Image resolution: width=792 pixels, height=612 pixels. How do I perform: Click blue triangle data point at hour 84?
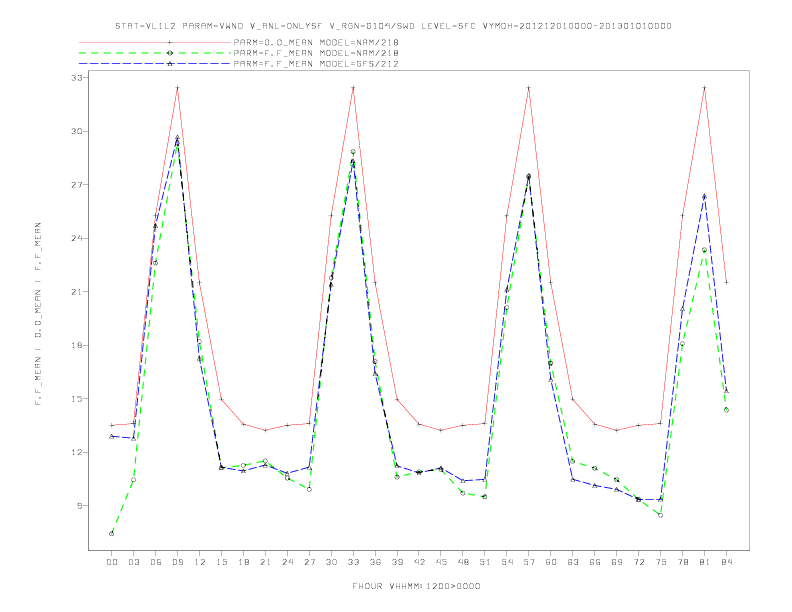coord(726,391)
